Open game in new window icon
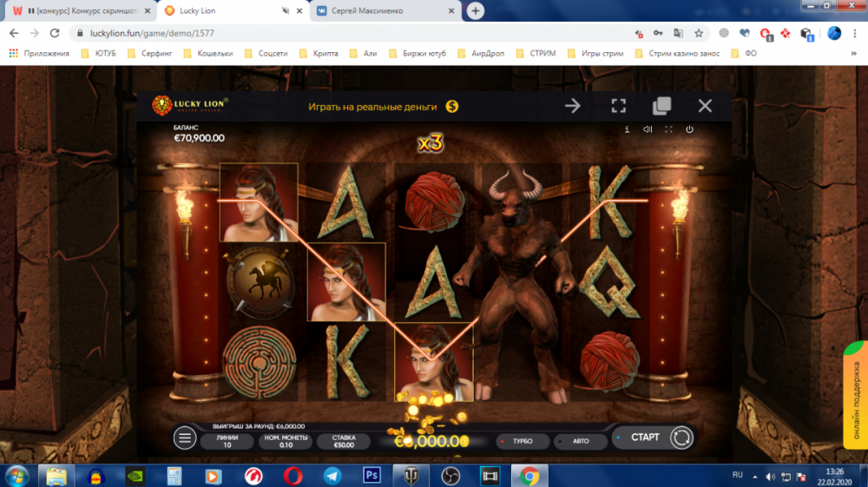The width and height of the screenshot is (868, 487). (x=661, y=106)
